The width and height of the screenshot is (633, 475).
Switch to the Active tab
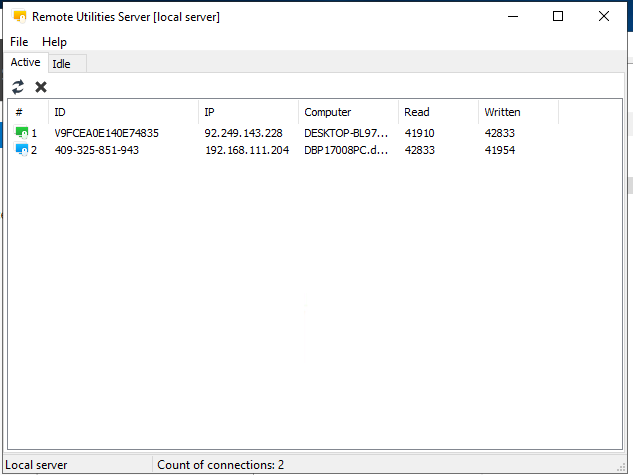point(25,63)
